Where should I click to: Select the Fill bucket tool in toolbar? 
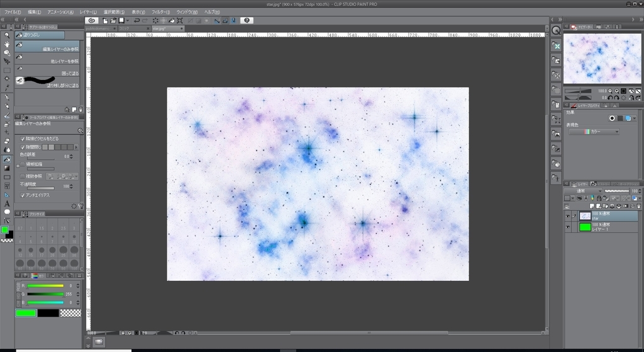pos(7,159)
